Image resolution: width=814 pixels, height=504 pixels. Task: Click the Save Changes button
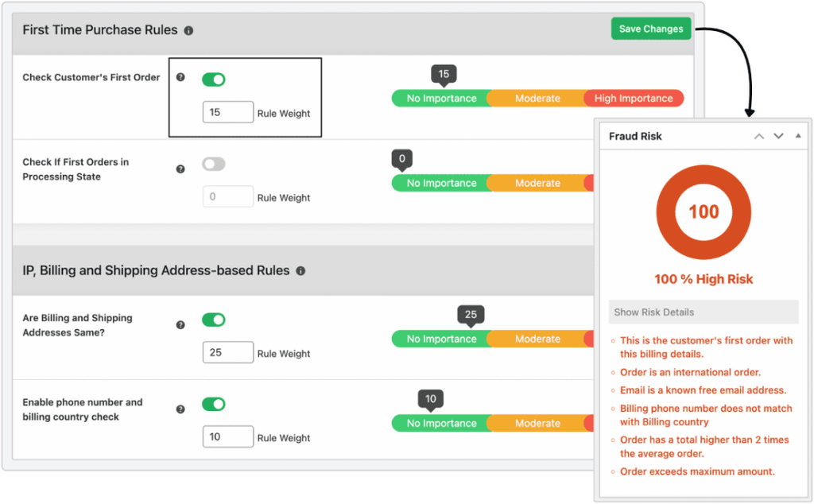click(651, 29)
